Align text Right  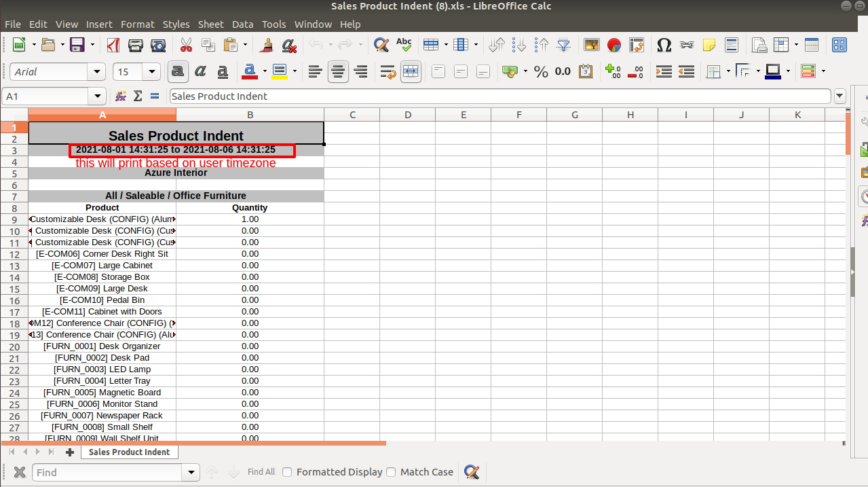(360, 71)
